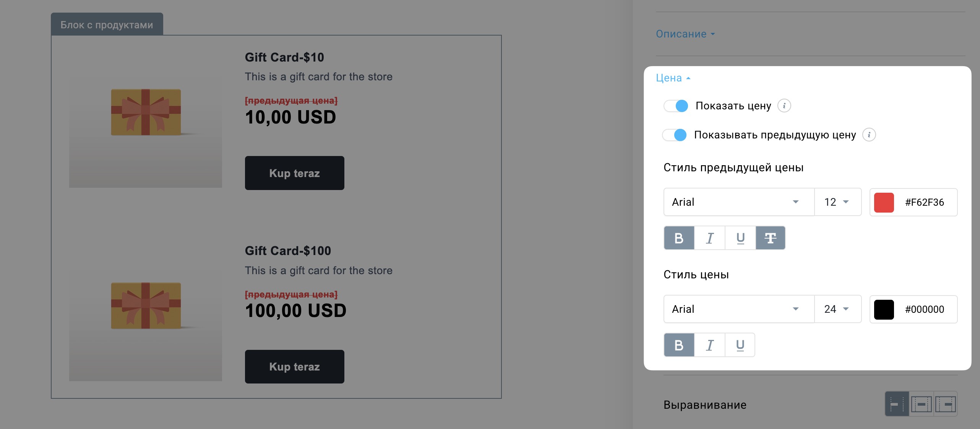Toggle bold in Стиль цены section

tap(679, 345)
